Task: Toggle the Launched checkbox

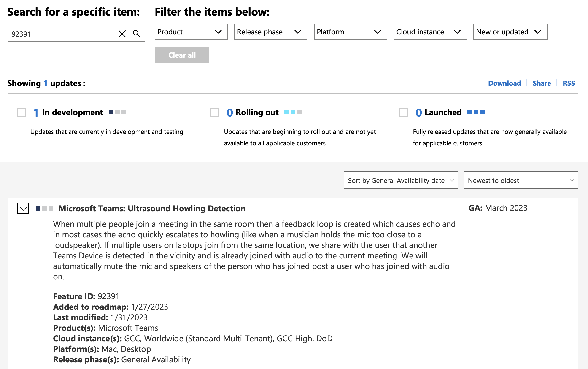Action: tap(403, 112)
